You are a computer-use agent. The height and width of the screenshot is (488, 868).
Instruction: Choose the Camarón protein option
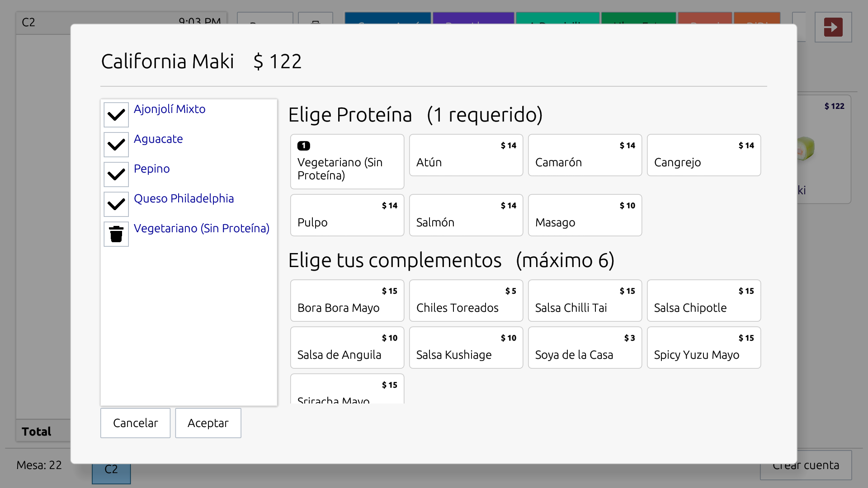pos(585,155)
